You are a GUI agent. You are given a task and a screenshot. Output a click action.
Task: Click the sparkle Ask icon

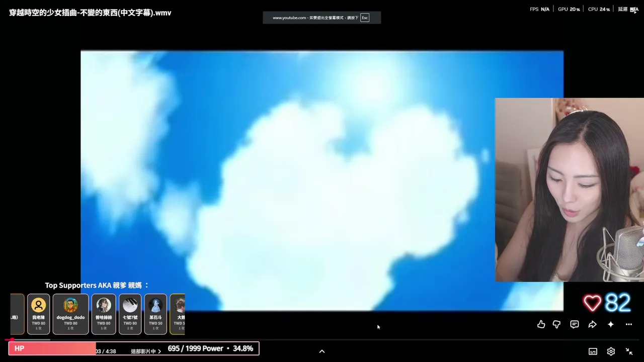pos(611,324)
